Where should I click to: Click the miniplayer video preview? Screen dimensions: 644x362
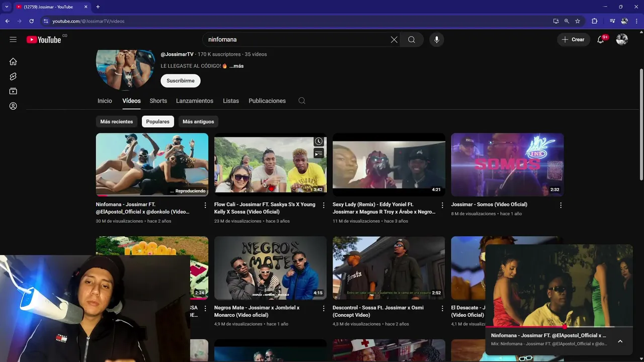(x=558, y=285)
